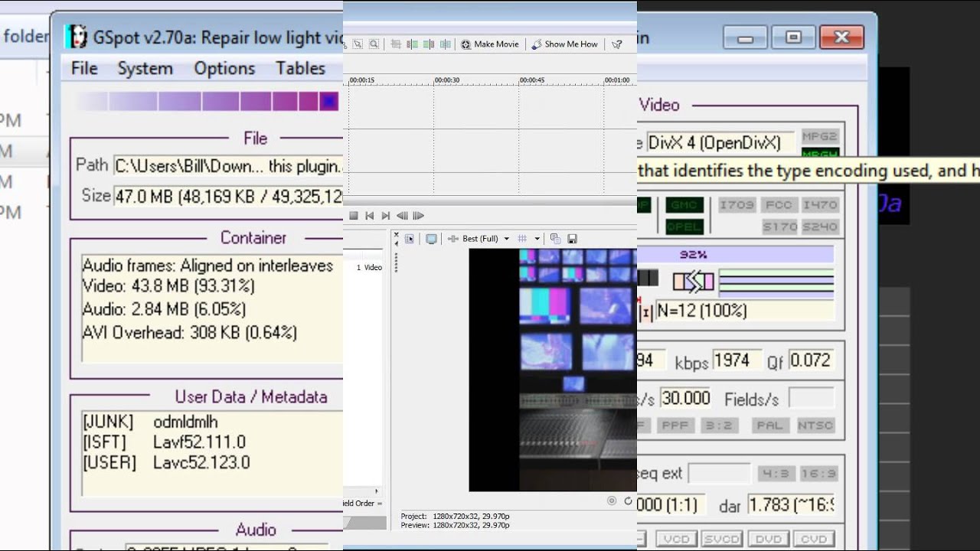Copy preview snapshot to clipboard
The width and height of the screenshot is (980, 551).
point(556,239)
